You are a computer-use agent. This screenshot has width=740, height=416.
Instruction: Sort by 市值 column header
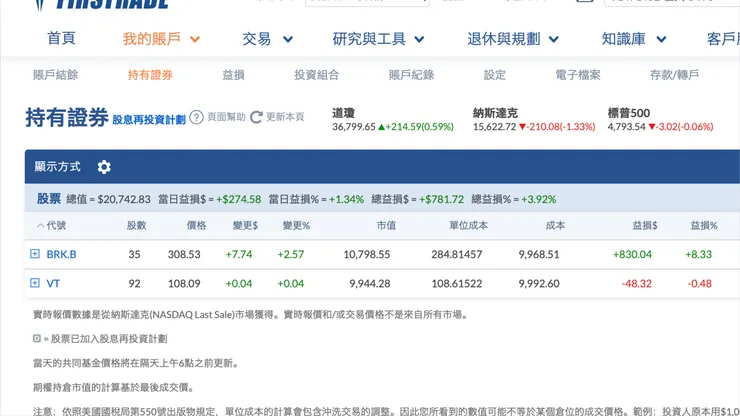(x=386, y=226)
